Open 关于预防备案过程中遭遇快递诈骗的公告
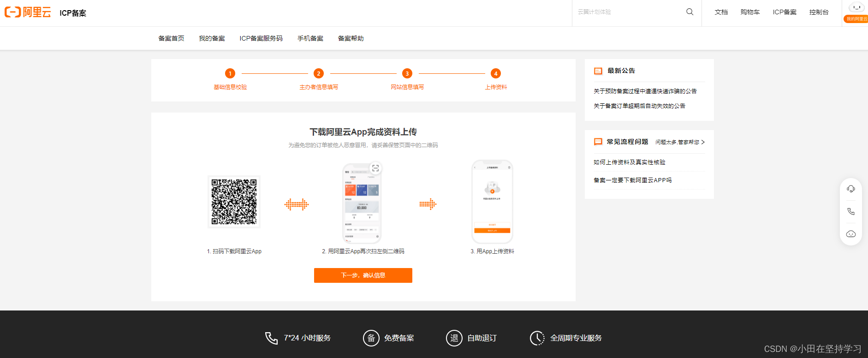 click(x=645, y=91)
